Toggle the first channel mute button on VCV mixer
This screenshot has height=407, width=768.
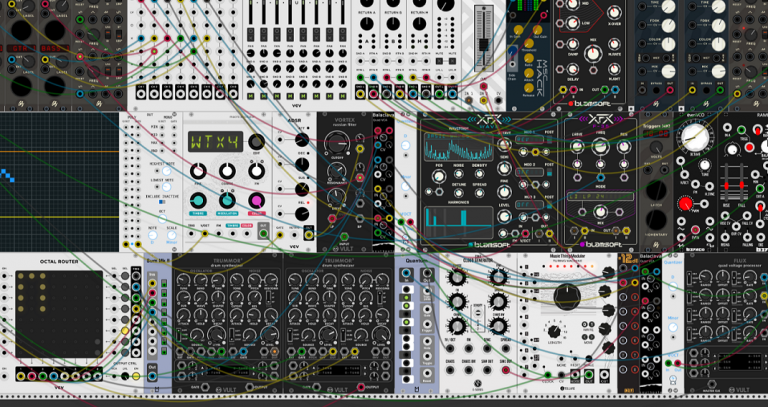tap(250, 96)
